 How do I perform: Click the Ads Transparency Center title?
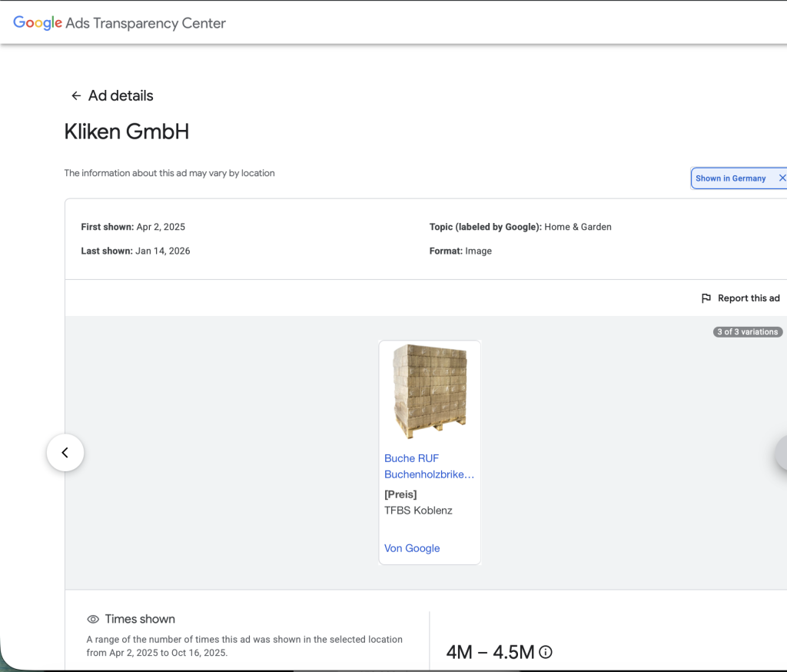(x=145, y=23)
